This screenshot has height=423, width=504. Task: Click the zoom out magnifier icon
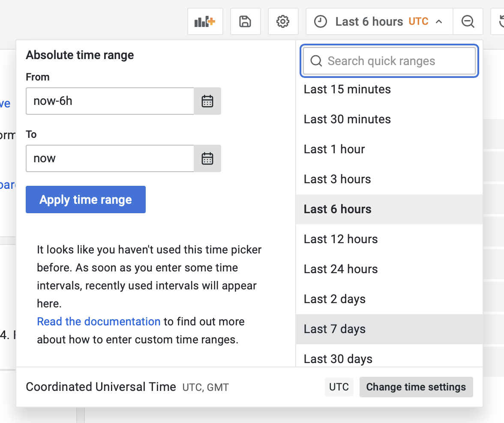pos(468,21)
